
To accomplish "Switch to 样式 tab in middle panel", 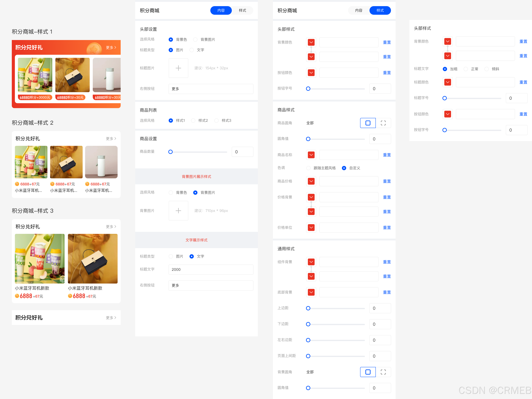I will coord(242,10).
